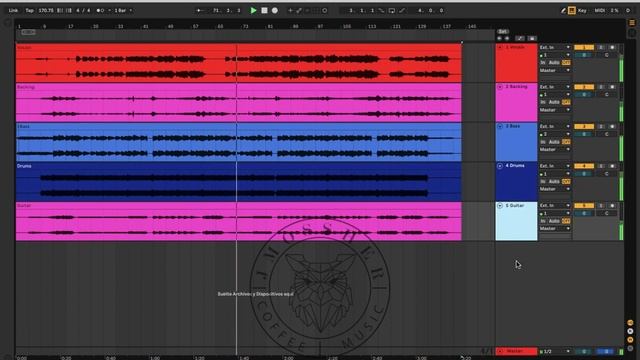Select the Vocals audio clip
Image resolution: width=640 pixels, height=360 pixels.
coord(239,63)
